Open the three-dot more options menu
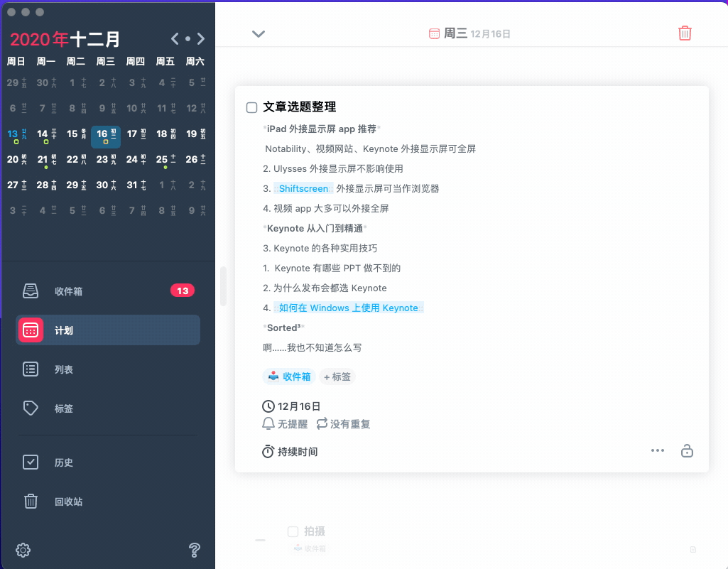 (658, 450)
